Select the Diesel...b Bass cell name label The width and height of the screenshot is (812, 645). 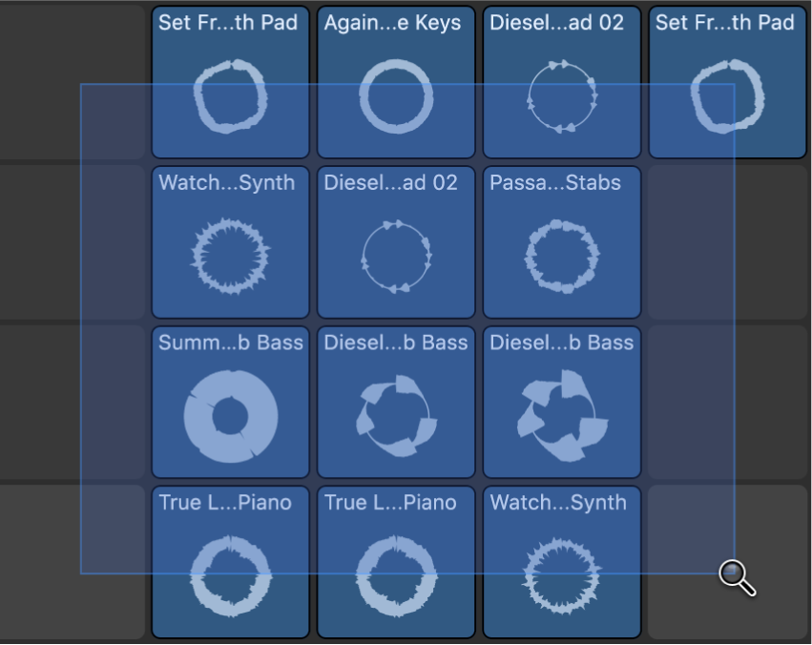click(395, 343)
